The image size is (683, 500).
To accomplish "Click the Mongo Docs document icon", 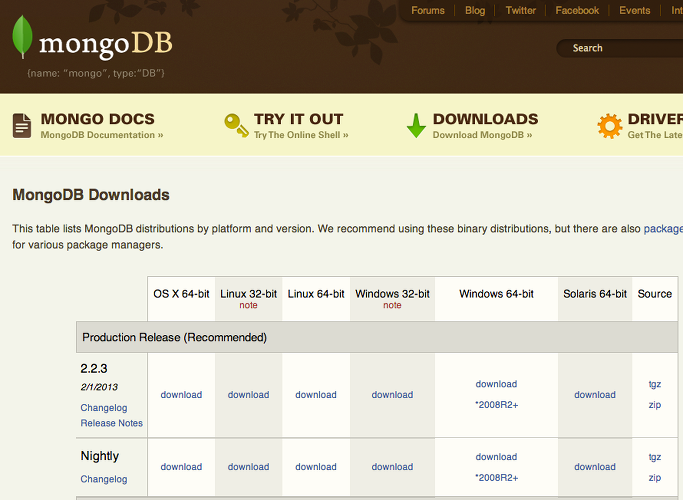I will pyautogui.click(x=22, y=125).
